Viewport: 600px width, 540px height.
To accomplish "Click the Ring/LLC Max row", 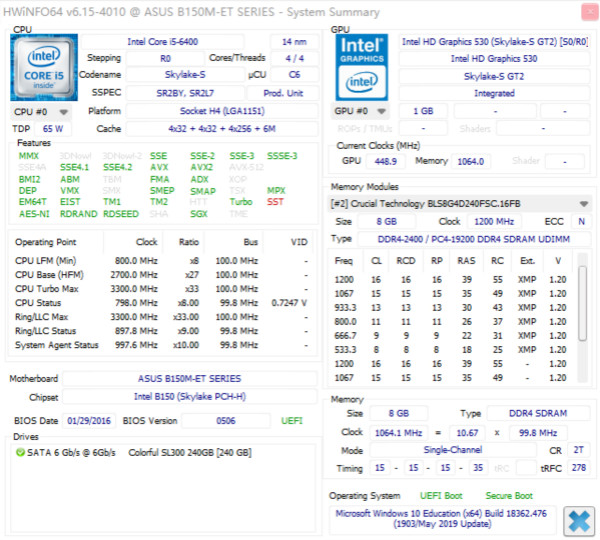I will (x=161, y=317).
